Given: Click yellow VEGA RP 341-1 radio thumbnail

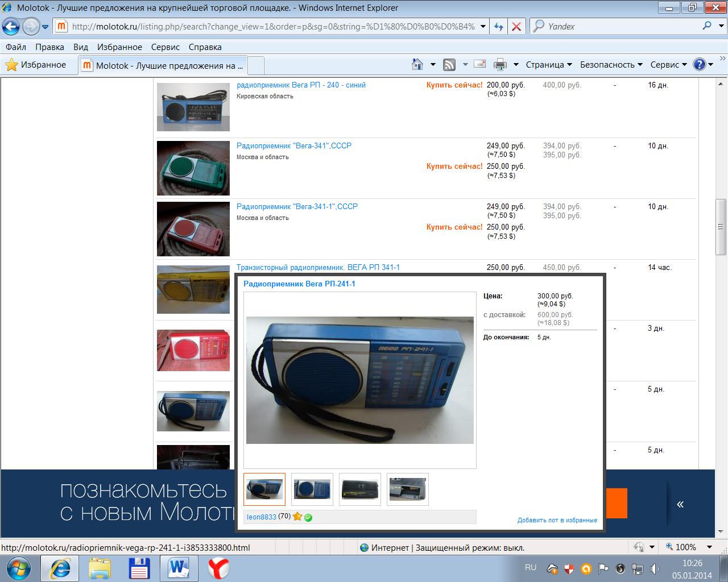Looking at the screenshot, I should [193, 289].
